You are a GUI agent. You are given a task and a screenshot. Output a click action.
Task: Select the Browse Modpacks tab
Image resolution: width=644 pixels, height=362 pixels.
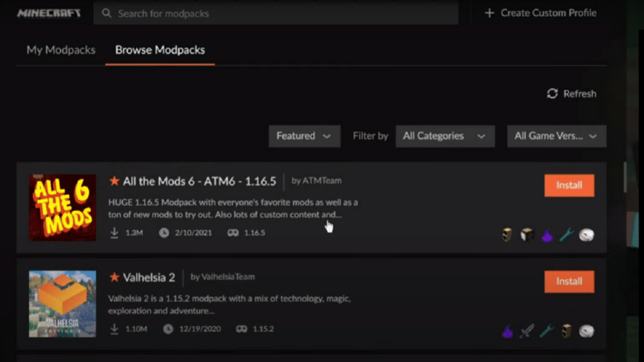point(160,50)
